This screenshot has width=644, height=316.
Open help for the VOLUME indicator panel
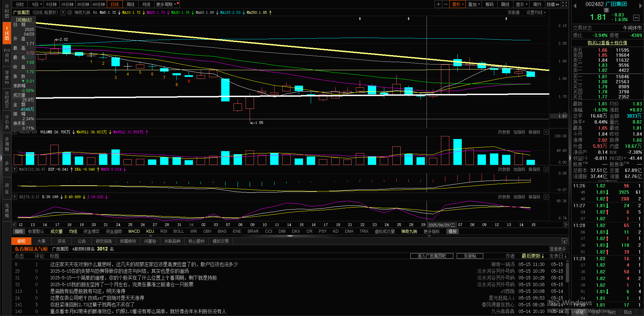coord(15,132)
